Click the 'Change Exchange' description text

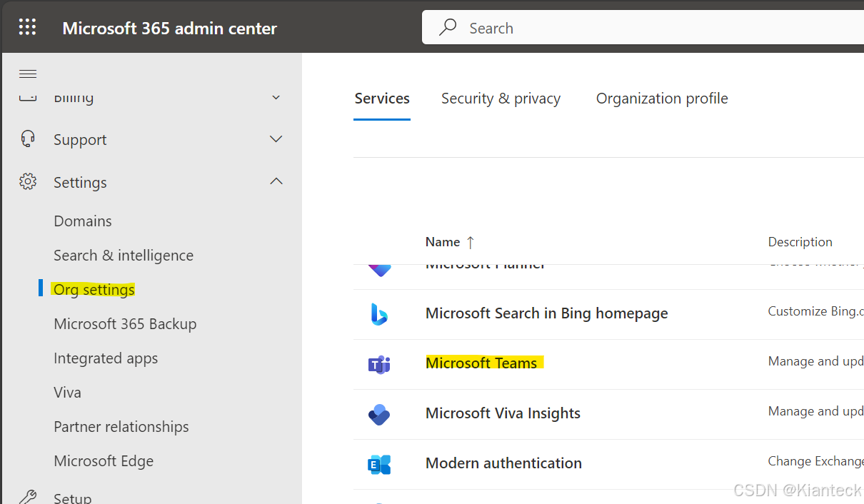pos(815,461)
